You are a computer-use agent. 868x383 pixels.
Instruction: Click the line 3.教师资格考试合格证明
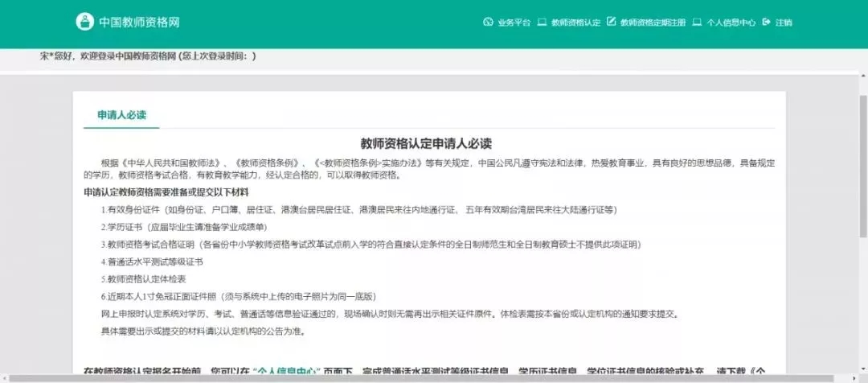coord(370,245)
